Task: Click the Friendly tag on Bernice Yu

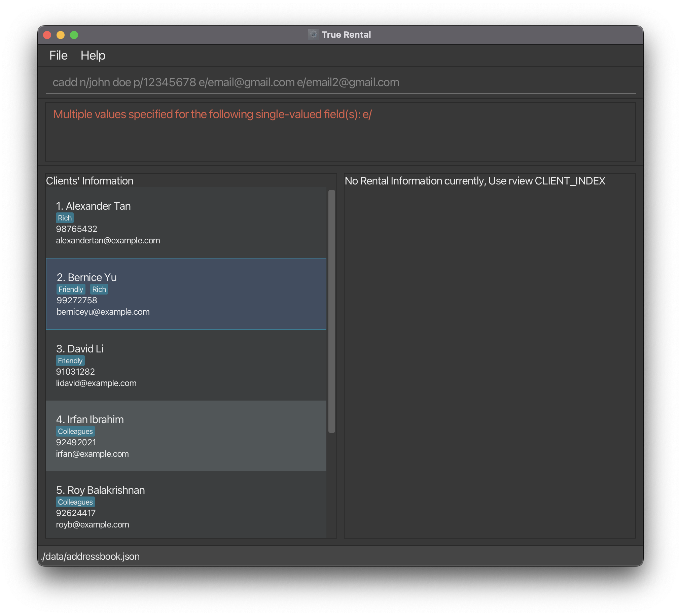Action: coord(71,289)
